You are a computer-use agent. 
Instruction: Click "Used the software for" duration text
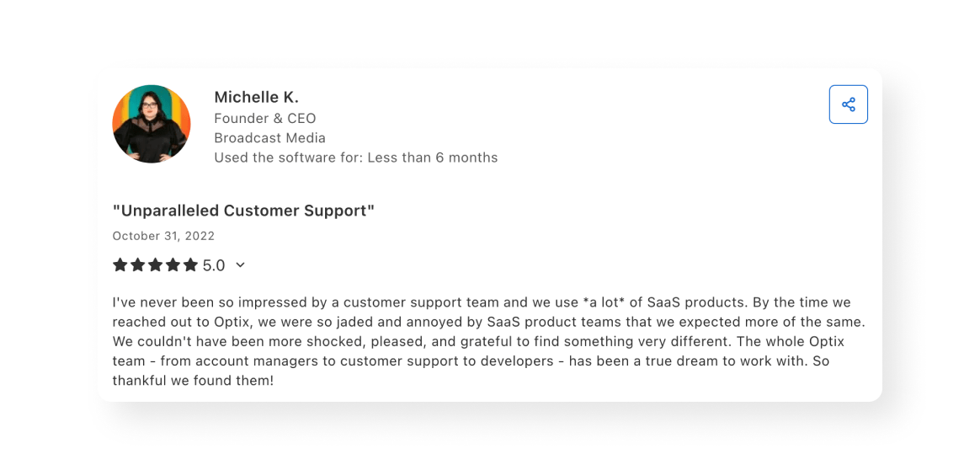point(355,158)
